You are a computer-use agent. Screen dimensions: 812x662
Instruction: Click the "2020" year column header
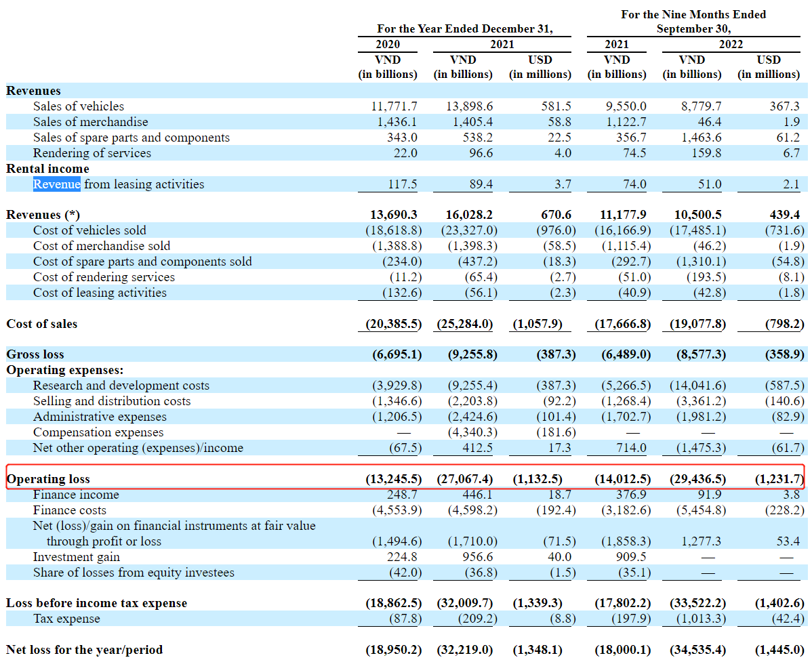pos(388,44)
